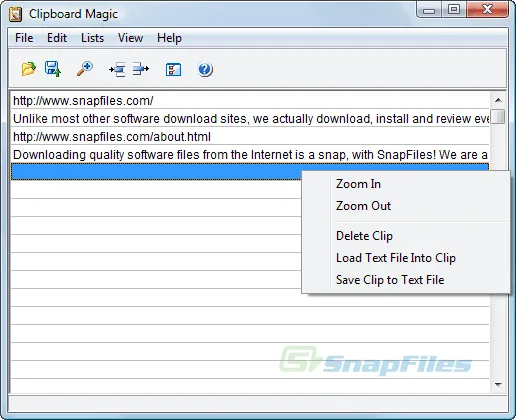Click the open folder toolbar icon
516x420 pixels.
point(29,69)
